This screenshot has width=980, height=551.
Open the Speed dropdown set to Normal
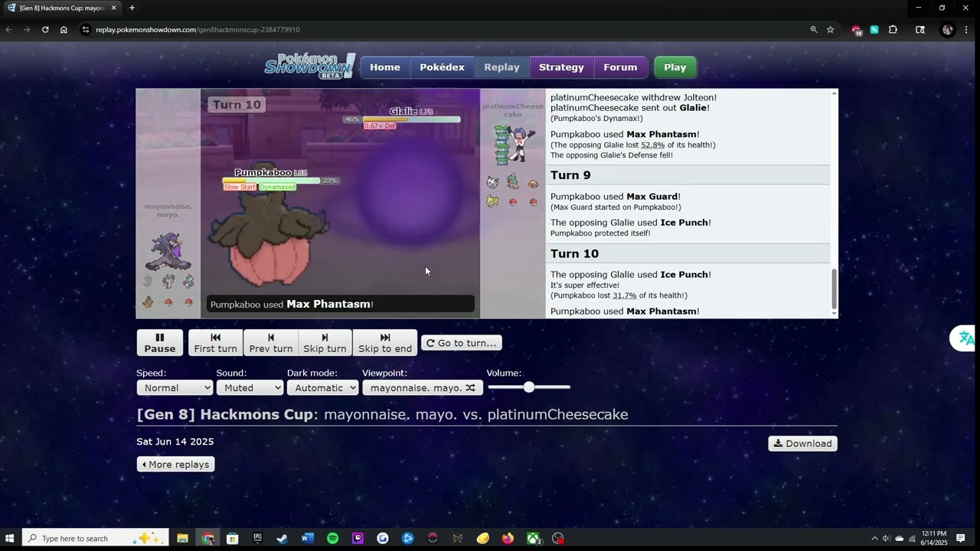click(175, 388)
